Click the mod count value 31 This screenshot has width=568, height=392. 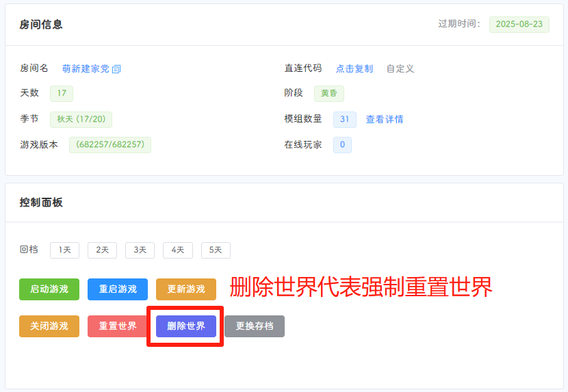(344, 119)
